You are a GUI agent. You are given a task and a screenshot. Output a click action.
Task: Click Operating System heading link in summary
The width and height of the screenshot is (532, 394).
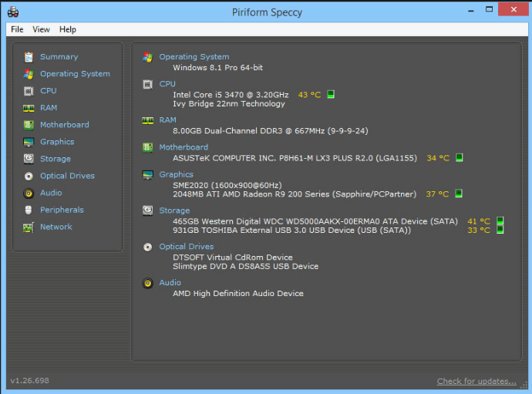194,57
